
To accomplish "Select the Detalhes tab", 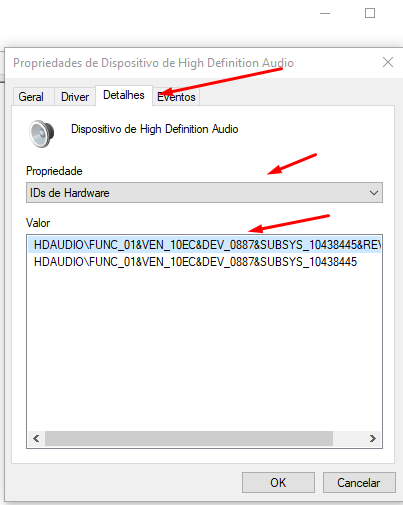I will pyautogui.click(x=124, y=95).
